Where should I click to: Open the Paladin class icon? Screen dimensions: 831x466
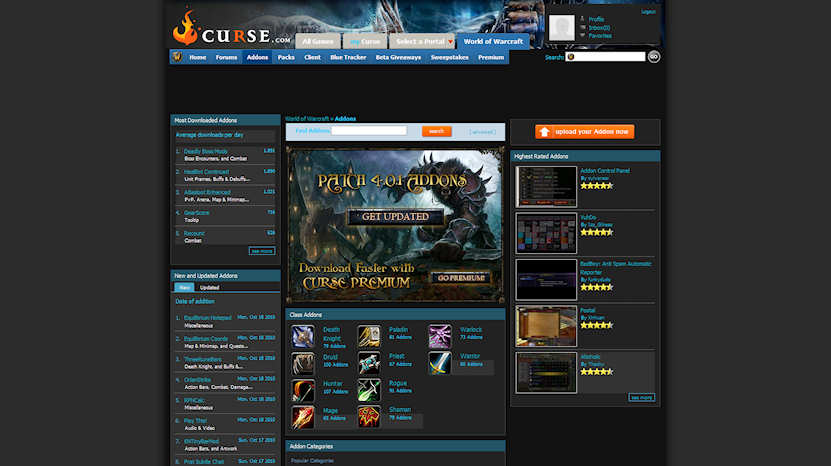tap(369, 337)
